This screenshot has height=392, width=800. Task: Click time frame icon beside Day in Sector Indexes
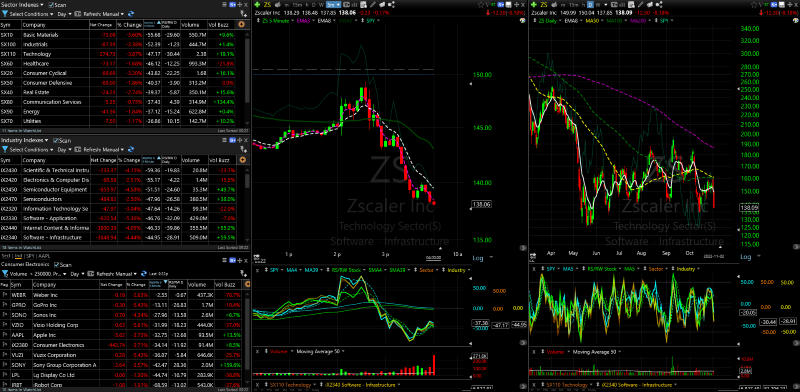(78, 14)
